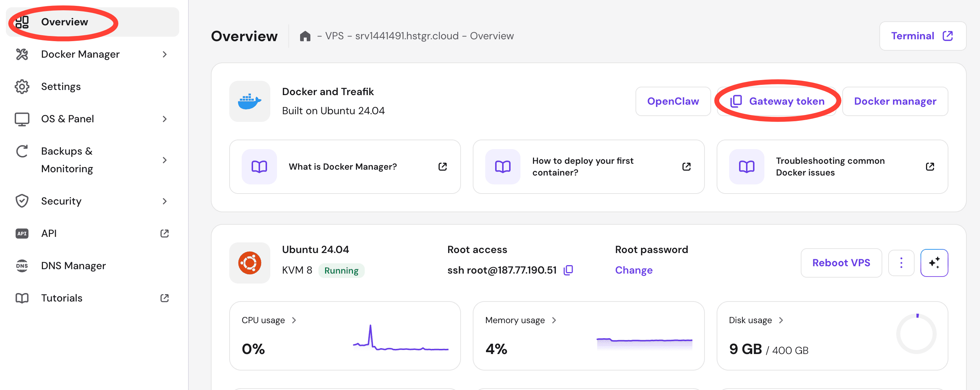This screenshot has width=980, height=390.
Task: Click external link icon on What is Docker Manager card
Action: coord(443,167)
